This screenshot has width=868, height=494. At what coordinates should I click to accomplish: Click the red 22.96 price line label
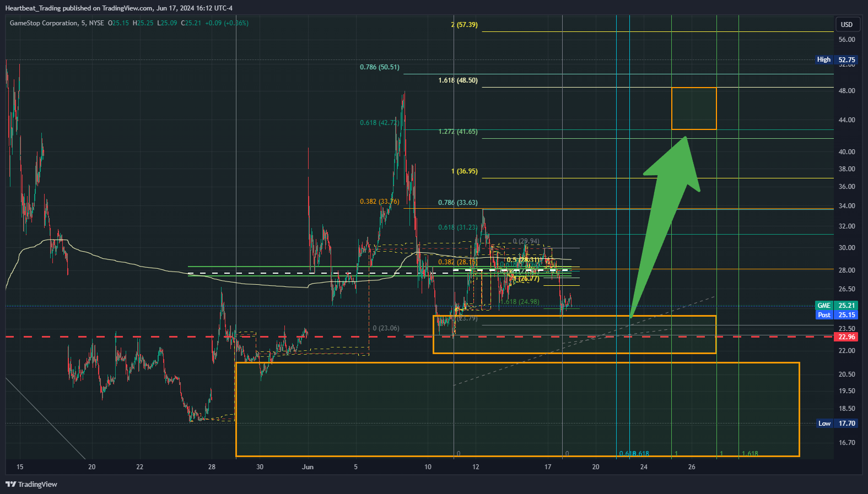pyautogui.click(x=847, y=337)
